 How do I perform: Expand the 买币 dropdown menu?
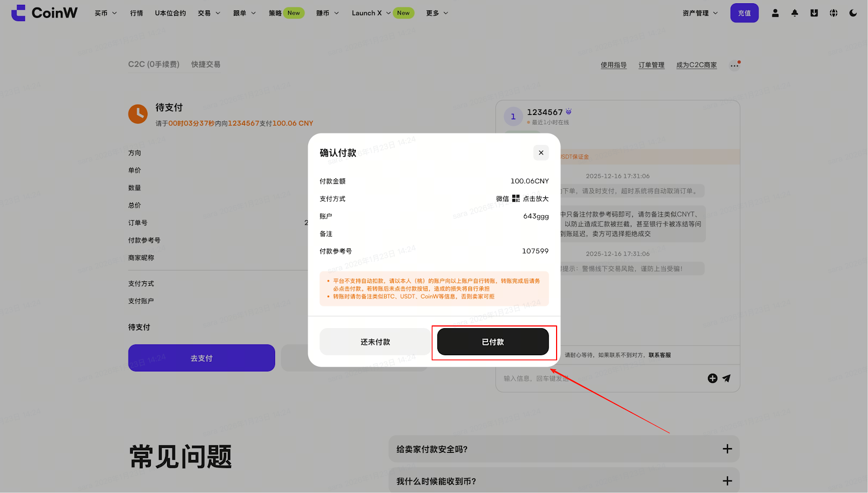tap(106, 13)
